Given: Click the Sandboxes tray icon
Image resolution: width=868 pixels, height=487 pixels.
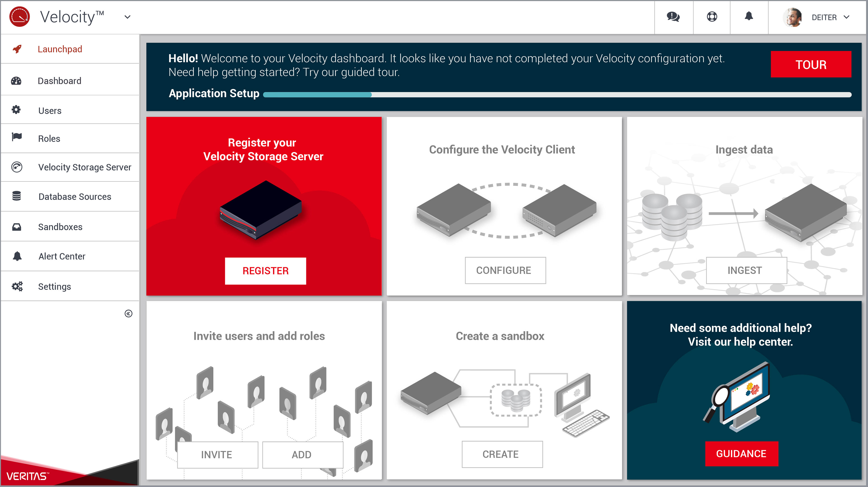Looking at the screenshot, I should (x=17, y=227).
